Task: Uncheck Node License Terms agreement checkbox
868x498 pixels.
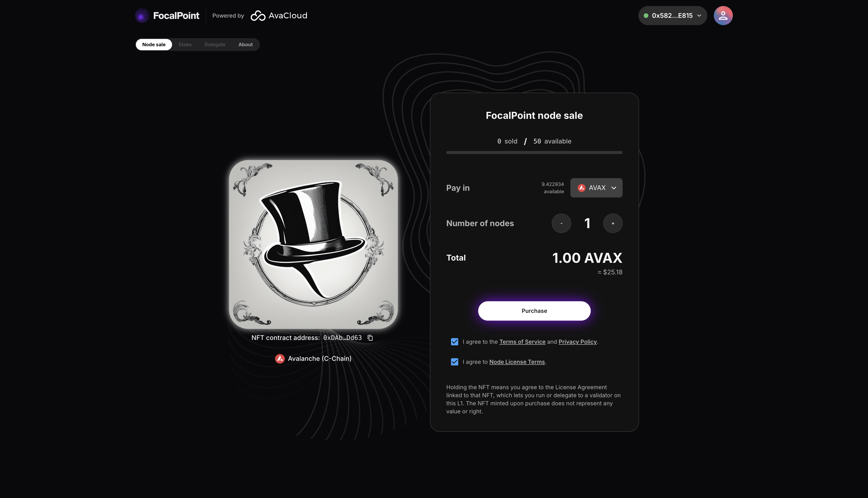Action: point(454,362)
